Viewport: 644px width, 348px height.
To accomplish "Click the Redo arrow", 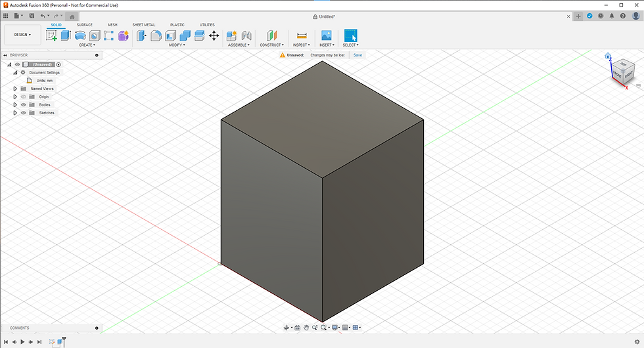I will (x=55, y=16).
